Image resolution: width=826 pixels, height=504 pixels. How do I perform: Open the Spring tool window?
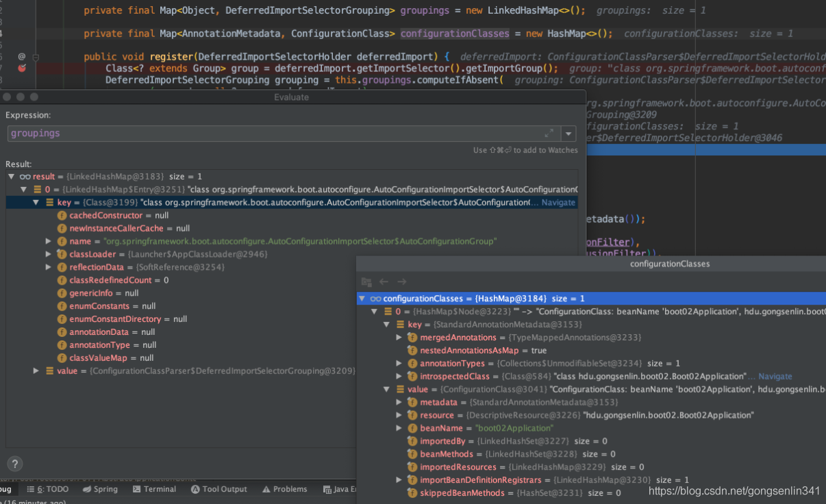[101, 490]
